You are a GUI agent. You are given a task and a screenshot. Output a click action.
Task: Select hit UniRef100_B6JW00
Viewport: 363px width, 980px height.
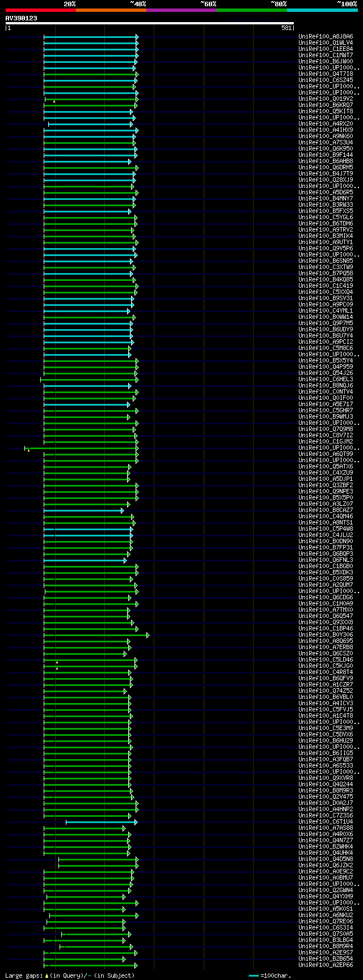[326, 62]
